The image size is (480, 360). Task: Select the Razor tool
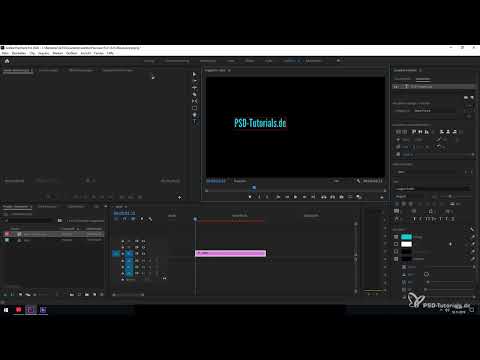pos(195,94)
